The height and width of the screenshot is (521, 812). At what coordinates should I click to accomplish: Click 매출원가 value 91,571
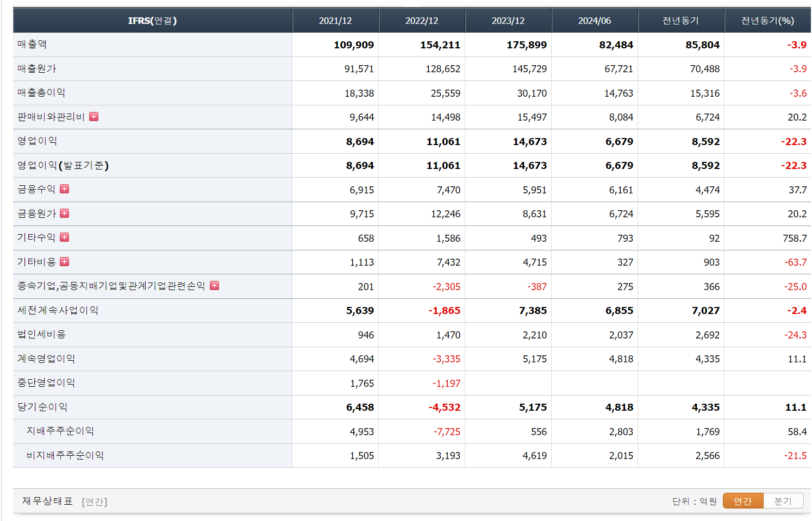(x=359, y=69)
